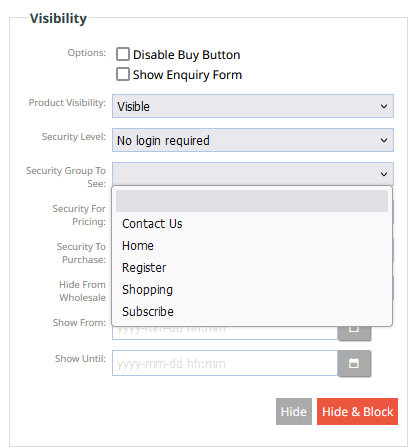The image size is (420, 448).
Task: Focus the Show Until date input field
Action: point(225,363)
